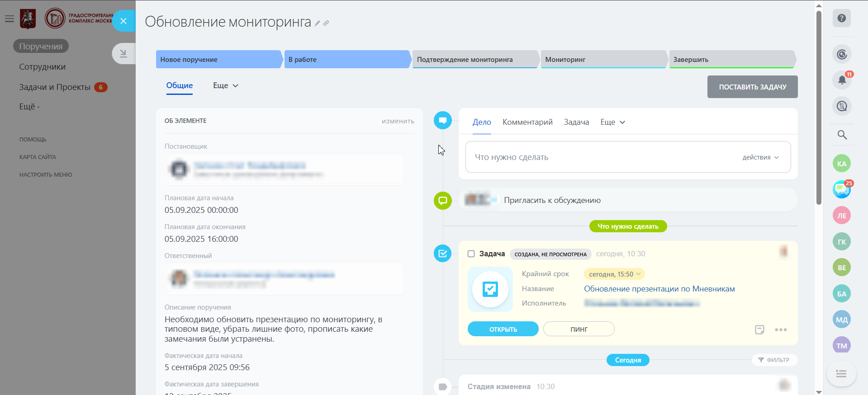The image size is (868, 395).
Task: Switch to the Задача tab
Action: [576, 122]
